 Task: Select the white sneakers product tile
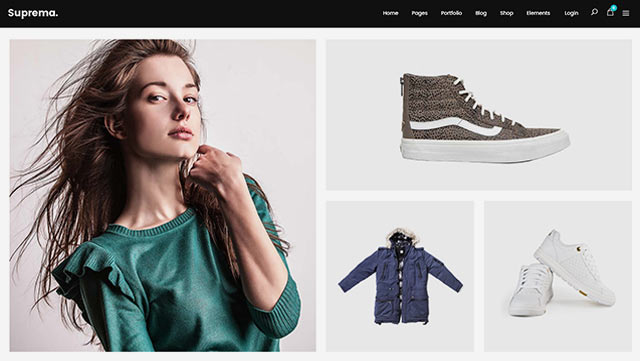coord(558,276)
